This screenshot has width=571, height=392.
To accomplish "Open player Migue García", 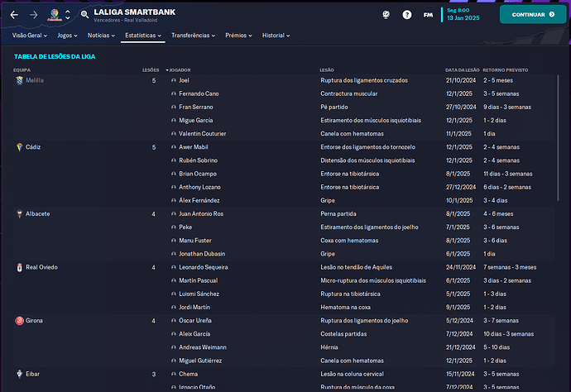I will point(196,121).
